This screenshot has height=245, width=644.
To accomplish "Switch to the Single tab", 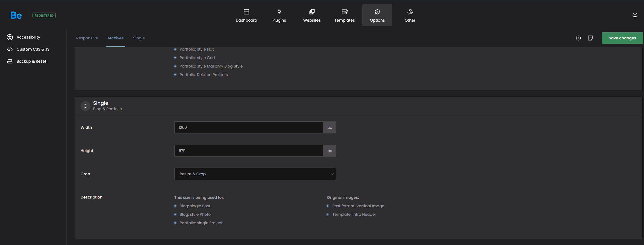I will (x=139, y=38).
